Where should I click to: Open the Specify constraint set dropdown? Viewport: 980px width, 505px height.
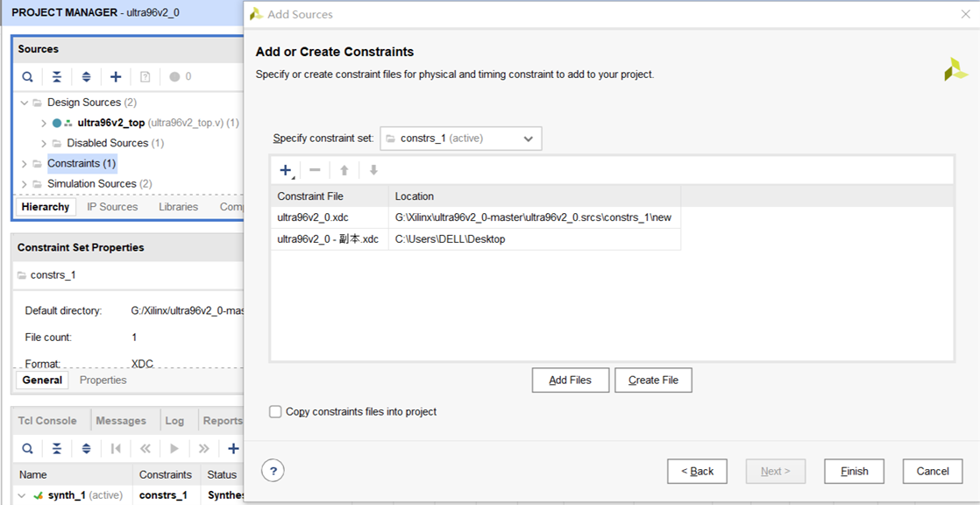tap(460, 139)
